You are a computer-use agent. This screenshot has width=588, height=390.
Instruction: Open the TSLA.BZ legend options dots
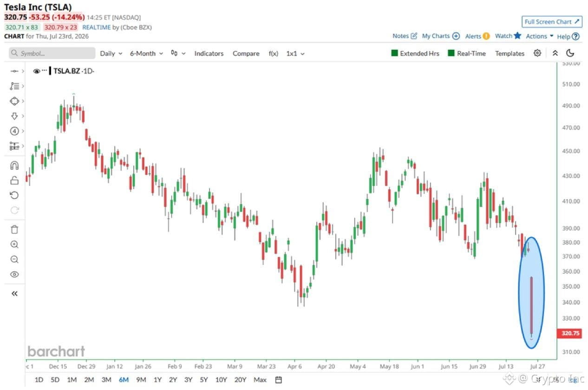[x=45, y=71]
